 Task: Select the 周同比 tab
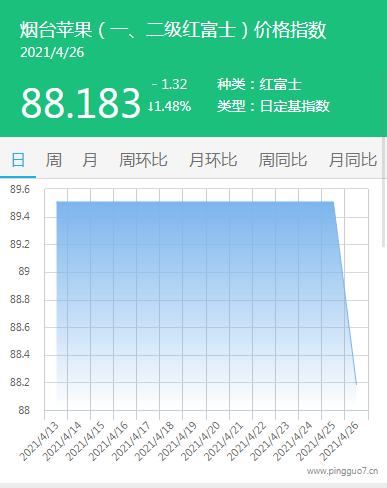283,160
